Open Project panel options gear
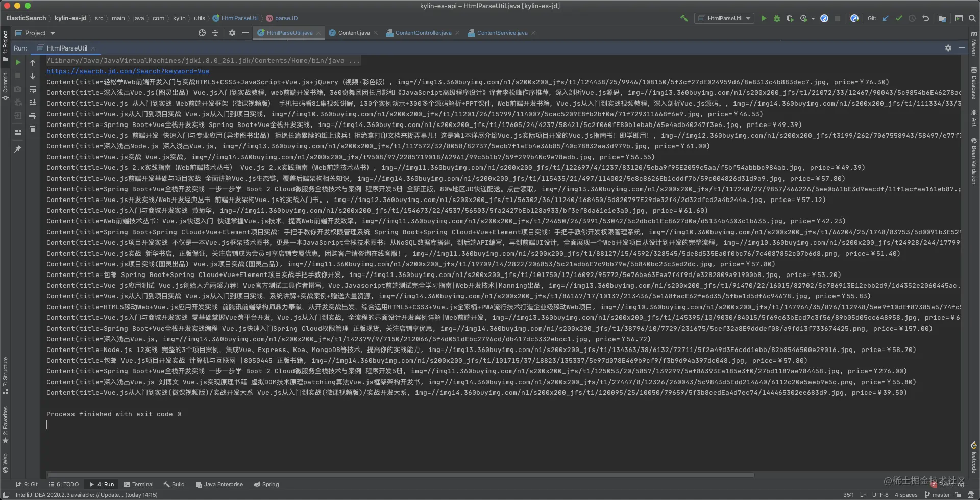The image size is (980, 500). point(232,33)
